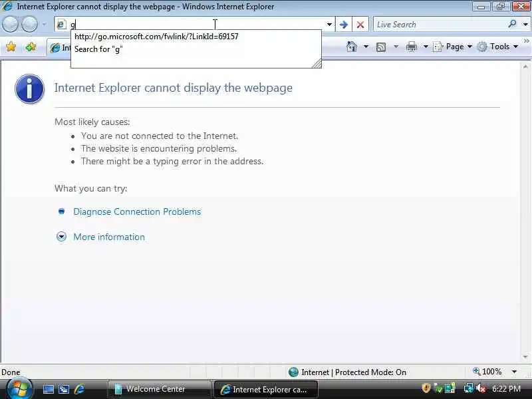The width and height of the screenshot is (532, 399).
Task: Click the red Stop button
Action: [360, 25]
